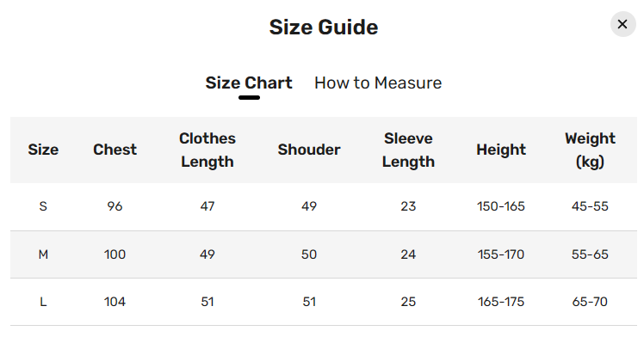This screenshot has height=337, width=644.
Task: Click the Size column header
Action: coord(43,150)
